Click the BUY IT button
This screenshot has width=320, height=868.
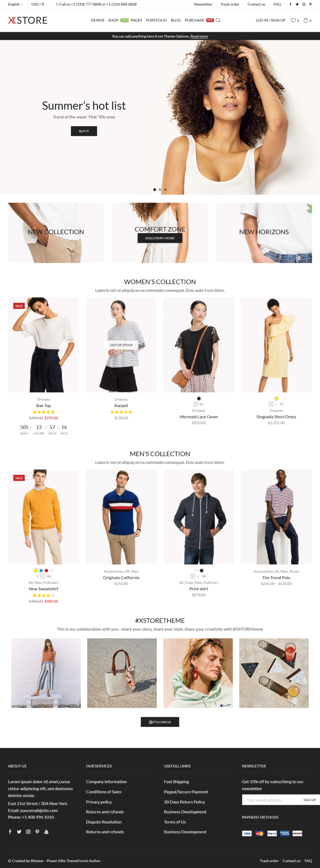click(x=84, y=131)
